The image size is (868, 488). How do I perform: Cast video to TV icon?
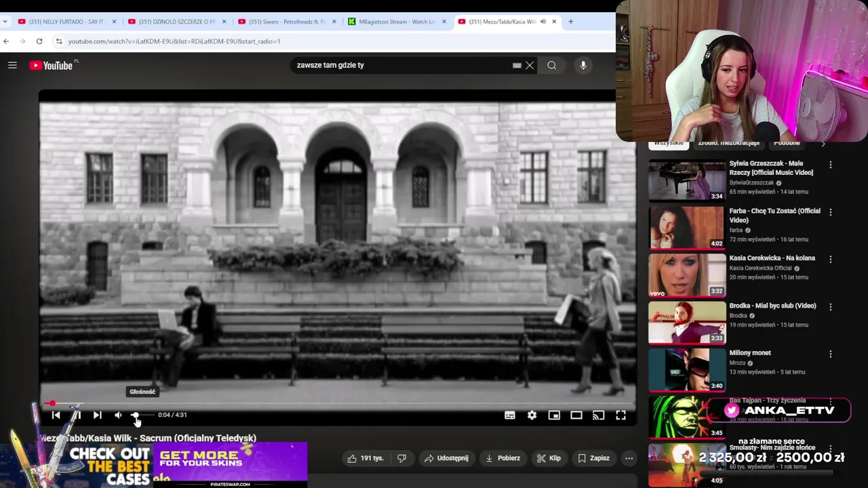(x=598, y=415)
